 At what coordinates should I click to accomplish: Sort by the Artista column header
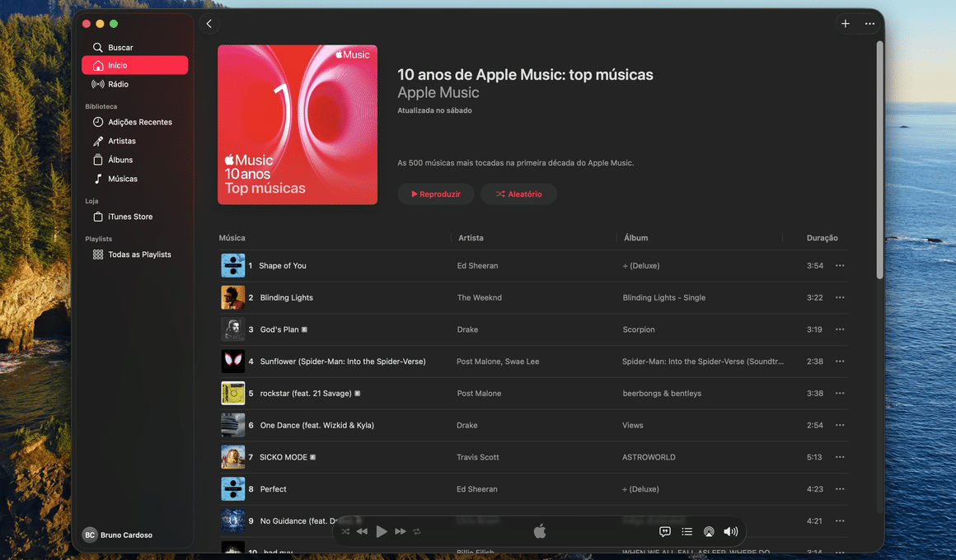tap(471, 238)
